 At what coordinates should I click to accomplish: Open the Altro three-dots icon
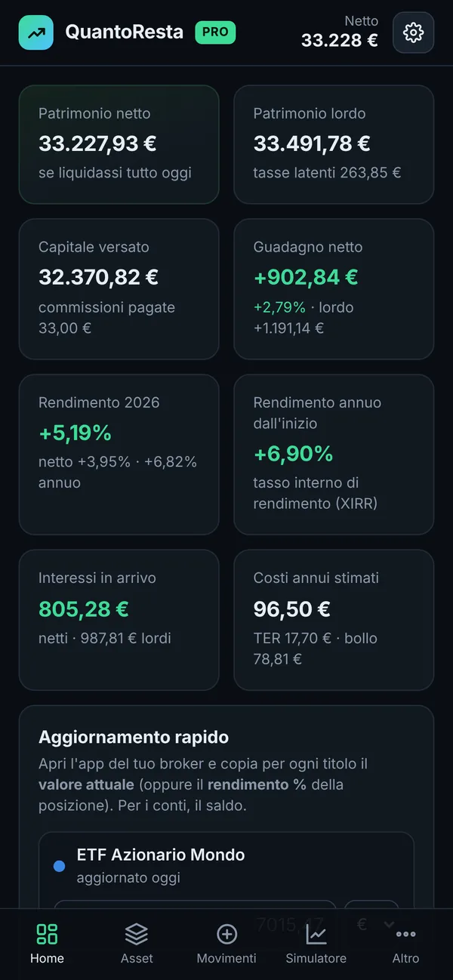point(405,934)
